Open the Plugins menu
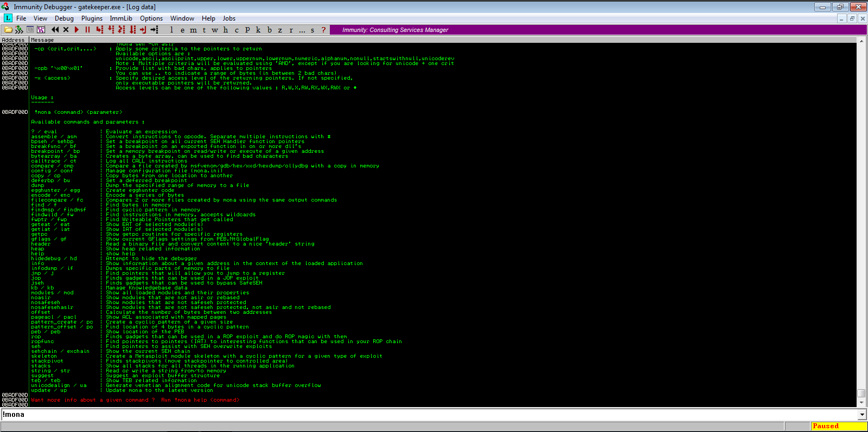Image resolution: width=868 pixels, height=432 pixels. 92,18
